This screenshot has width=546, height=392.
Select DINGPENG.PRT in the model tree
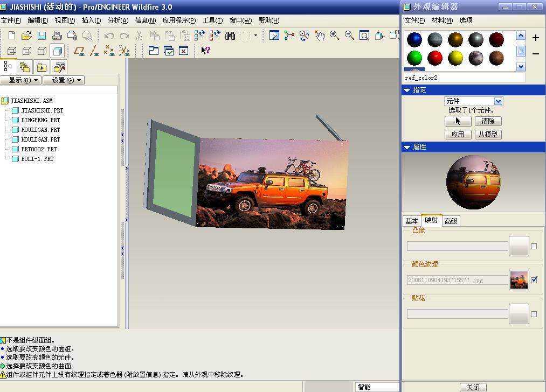(x=40, y=121)
